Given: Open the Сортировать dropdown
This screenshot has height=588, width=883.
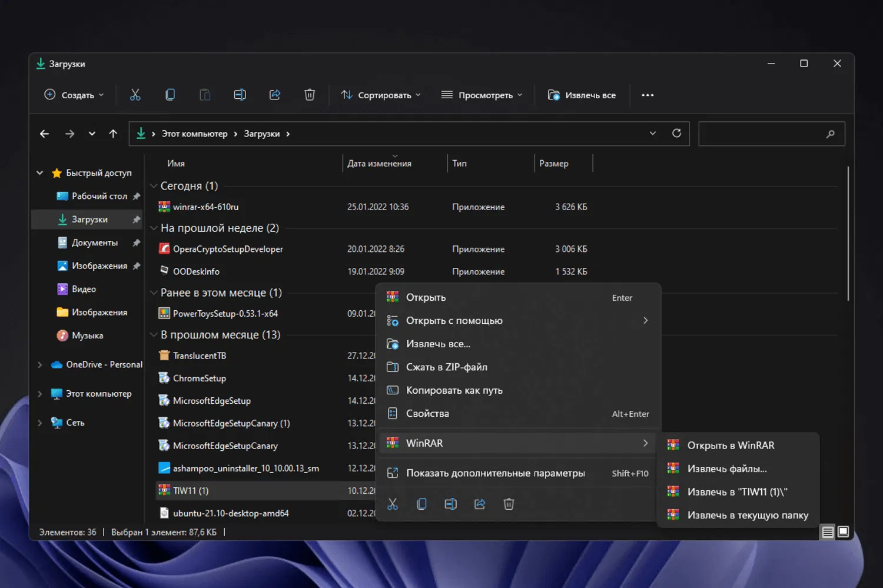Looking at the screenshot, I should tap(381, 95).
